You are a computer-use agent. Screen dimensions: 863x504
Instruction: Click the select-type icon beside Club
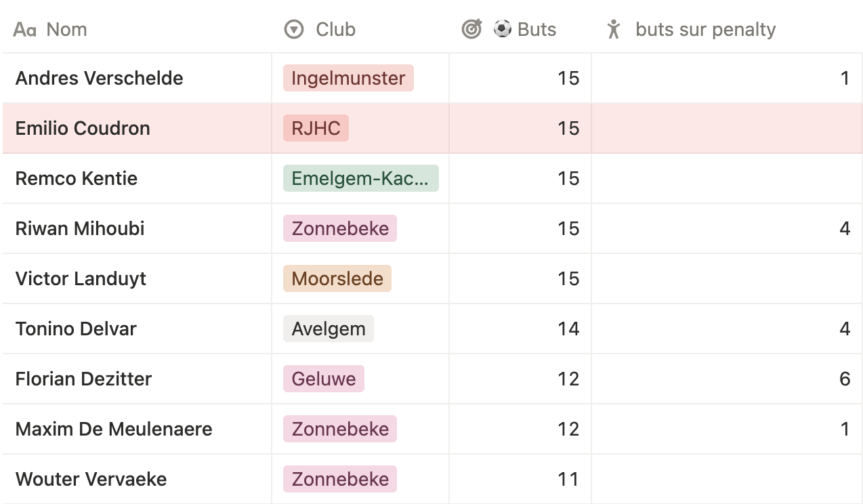tap(294, 30)
